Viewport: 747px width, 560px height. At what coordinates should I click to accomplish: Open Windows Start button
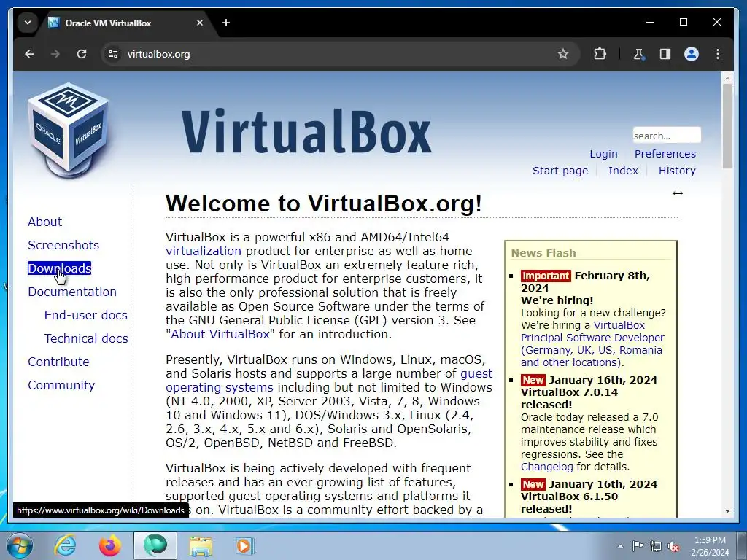[x=19, y=545]
